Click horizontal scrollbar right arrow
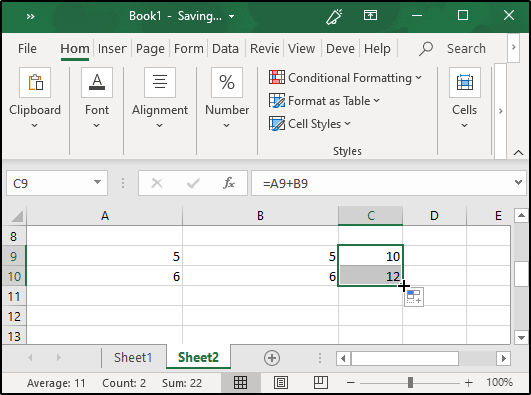The height and width of the screenshot is (395, 531). (x=503, y=358)
